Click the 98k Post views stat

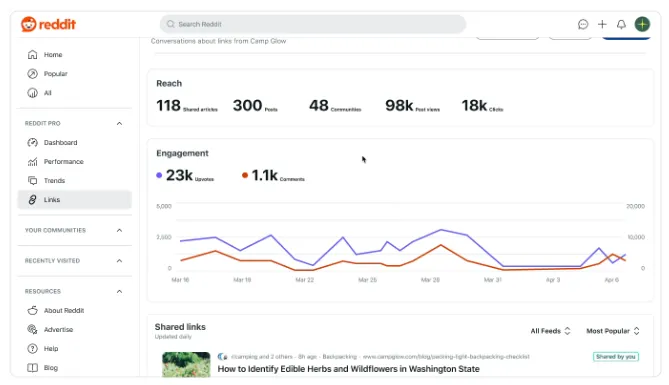click(x=412, y=106)
